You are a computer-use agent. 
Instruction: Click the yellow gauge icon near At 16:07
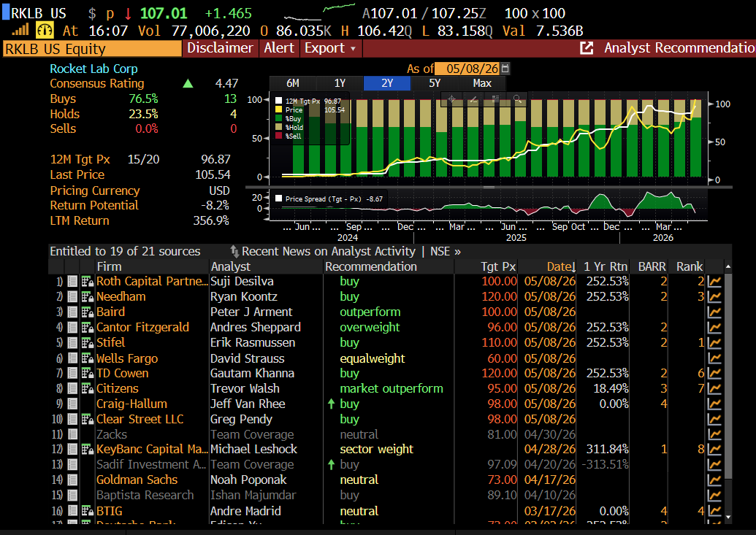[x=45, y=31]
